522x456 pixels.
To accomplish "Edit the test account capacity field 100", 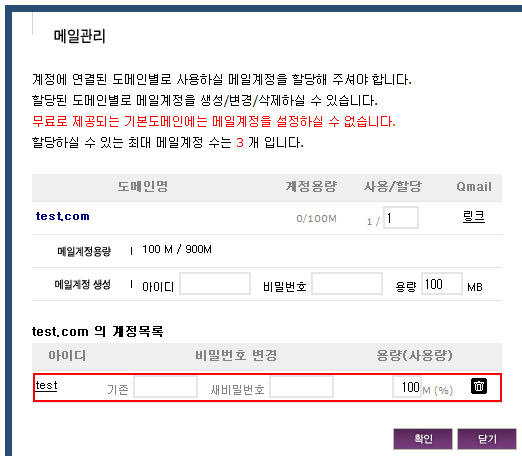I will 407,387.
